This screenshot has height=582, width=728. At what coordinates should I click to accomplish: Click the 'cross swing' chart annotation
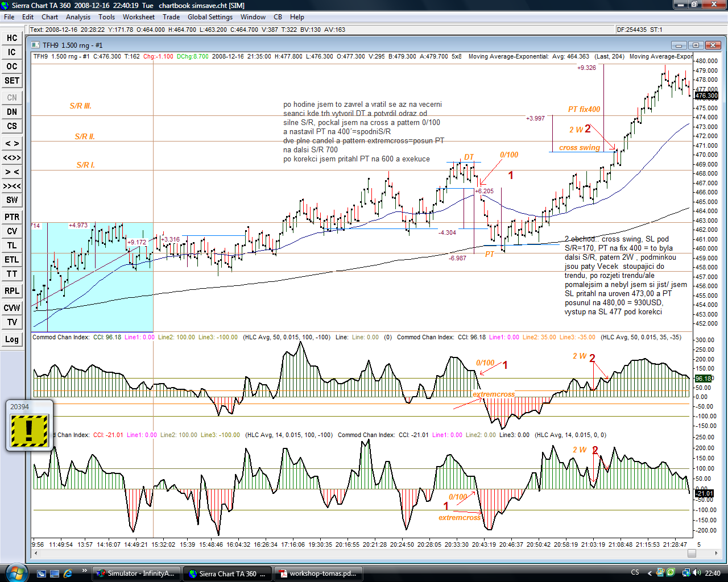point(580,147)
